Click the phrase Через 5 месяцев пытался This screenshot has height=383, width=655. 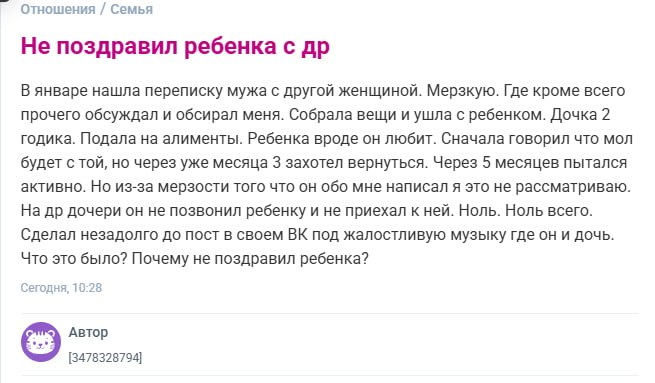click(530, 163)
